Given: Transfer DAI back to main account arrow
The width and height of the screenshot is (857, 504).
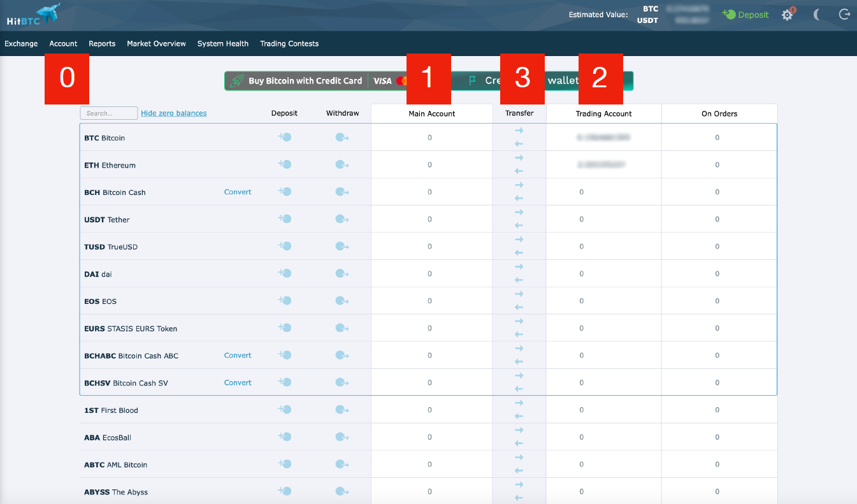Looking at the screenshot, I should point(519,280).
